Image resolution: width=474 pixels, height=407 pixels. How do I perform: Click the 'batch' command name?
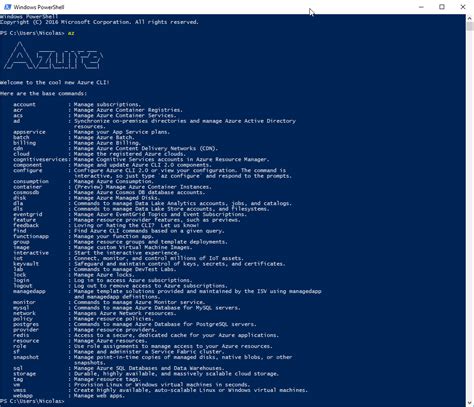click(21, 137)
